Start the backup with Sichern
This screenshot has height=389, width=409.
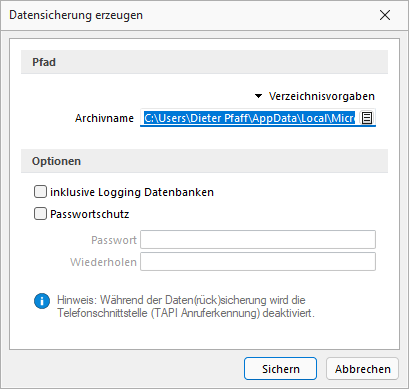tap(280, 369)
